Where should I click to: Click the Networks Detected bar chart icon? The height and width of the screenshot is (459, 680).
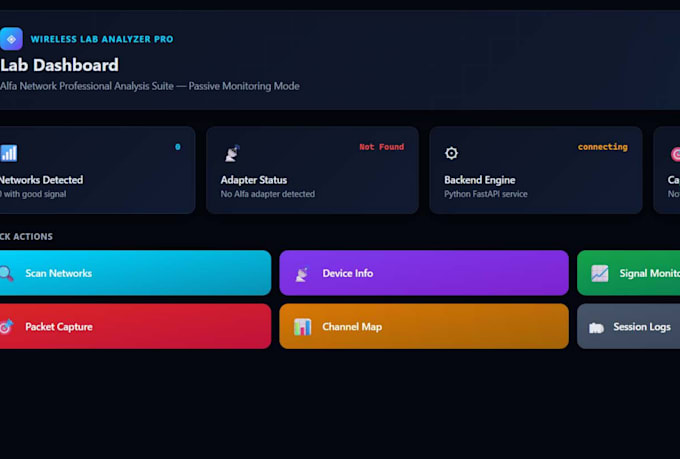click(8, 153)
